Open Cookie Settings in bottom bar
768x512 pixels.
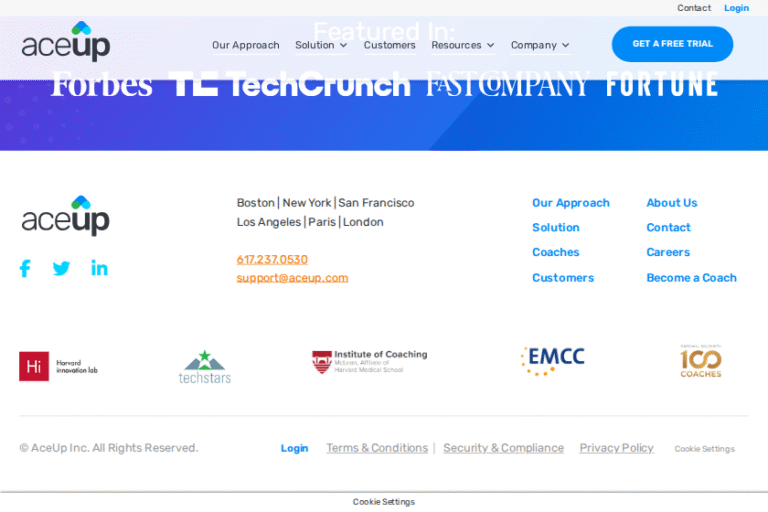[383, 502]
